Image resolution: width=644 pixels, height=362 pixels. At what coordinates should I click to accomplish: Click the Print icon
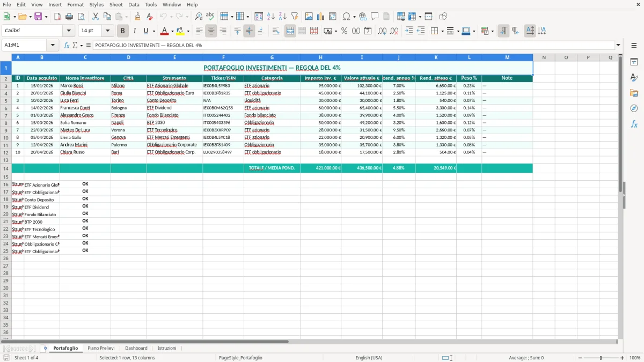pyautogui.click(x=69, y=17)
